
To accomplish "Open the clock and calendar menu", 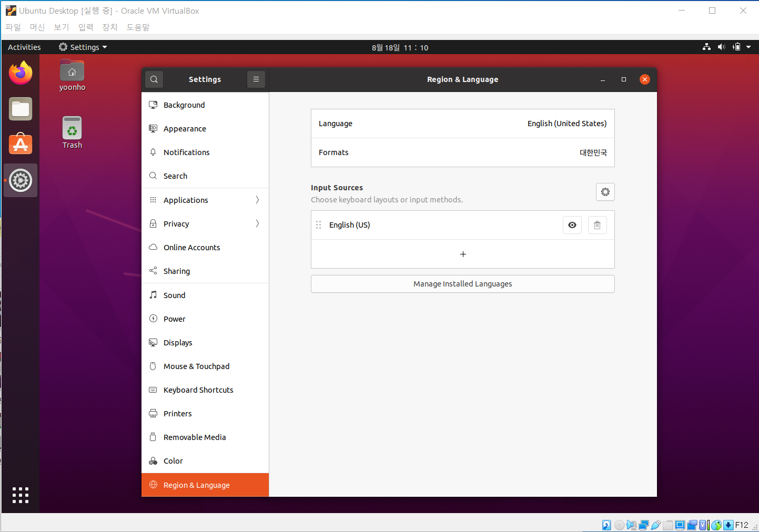I will coord(400,47).
